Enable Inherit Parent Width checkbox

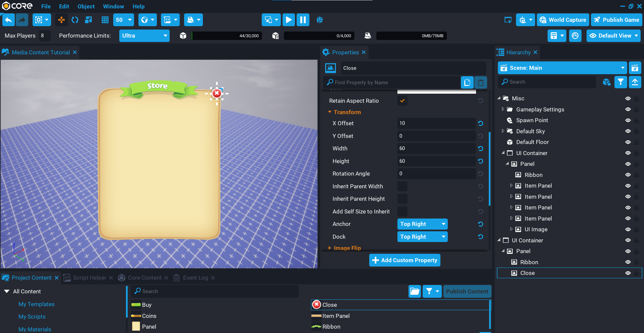pos(402,186)
